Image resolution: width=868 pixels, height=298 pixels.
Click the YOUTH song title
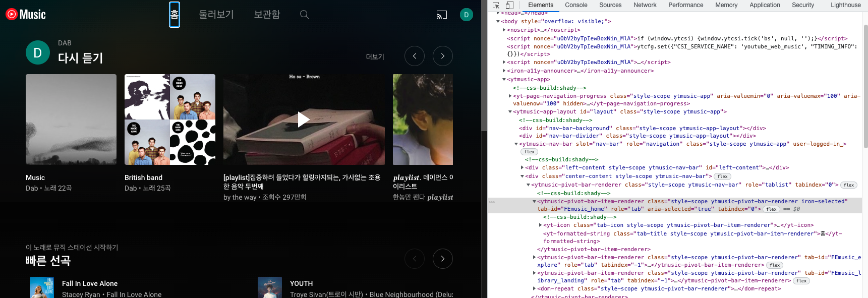click(x=302, y=283)
